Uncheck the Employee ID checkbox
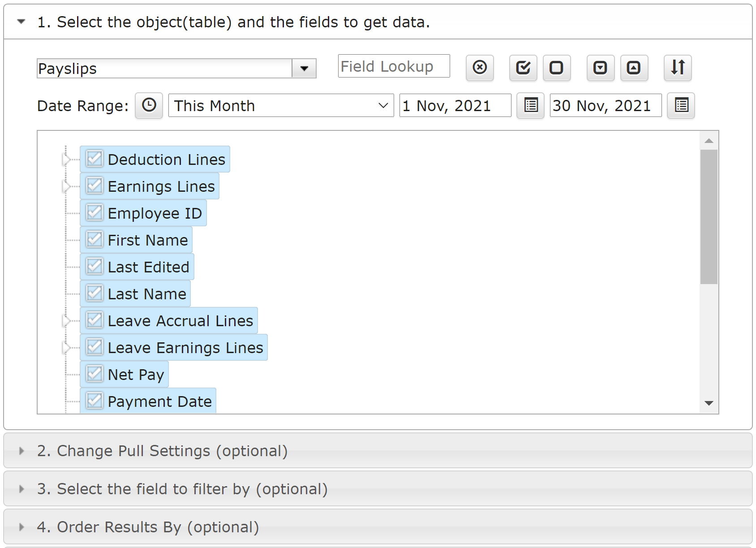756x548 pixels. [94, 213]
